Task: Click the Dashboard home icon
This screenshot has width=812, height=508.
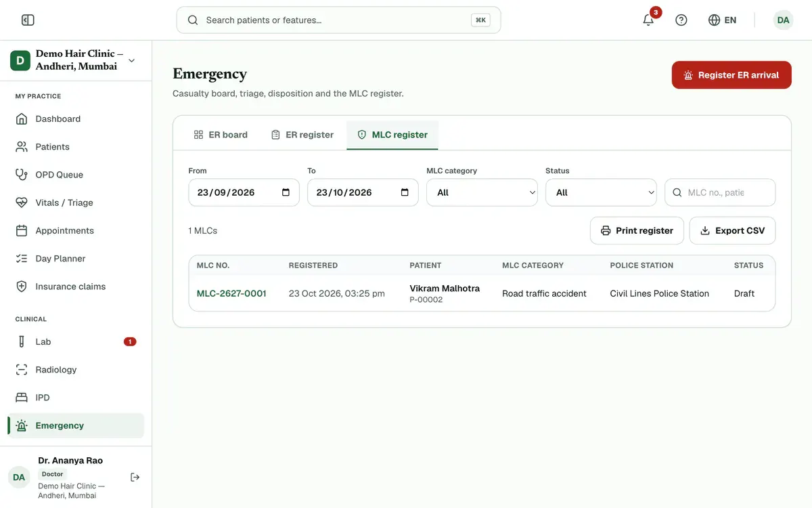Action: [22, 119]
